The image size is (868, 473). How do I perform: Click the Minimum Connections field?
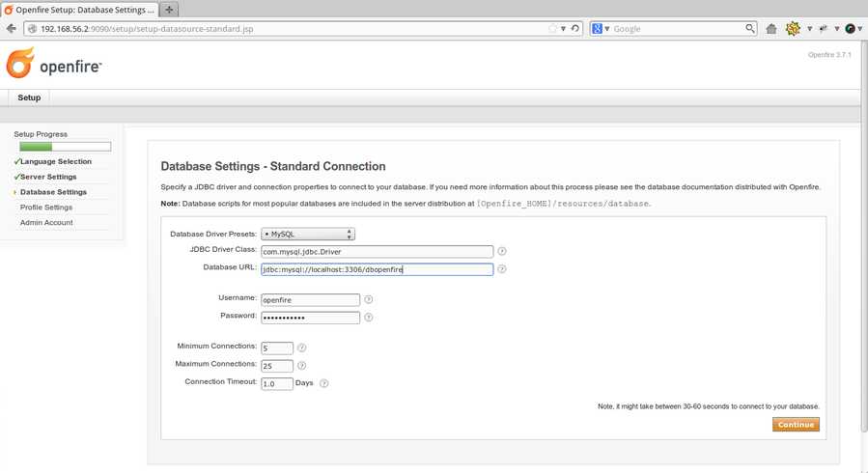coord(277,348)
